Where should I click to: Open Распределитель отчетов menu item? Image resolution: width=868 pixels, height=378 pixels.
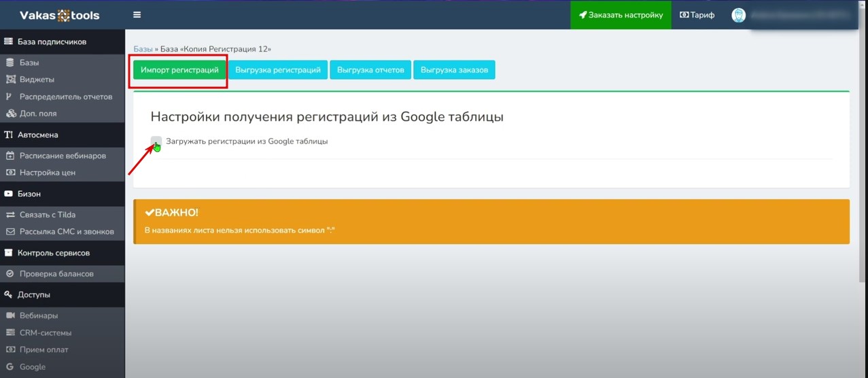pyautogui.click(x=65, y=97)
